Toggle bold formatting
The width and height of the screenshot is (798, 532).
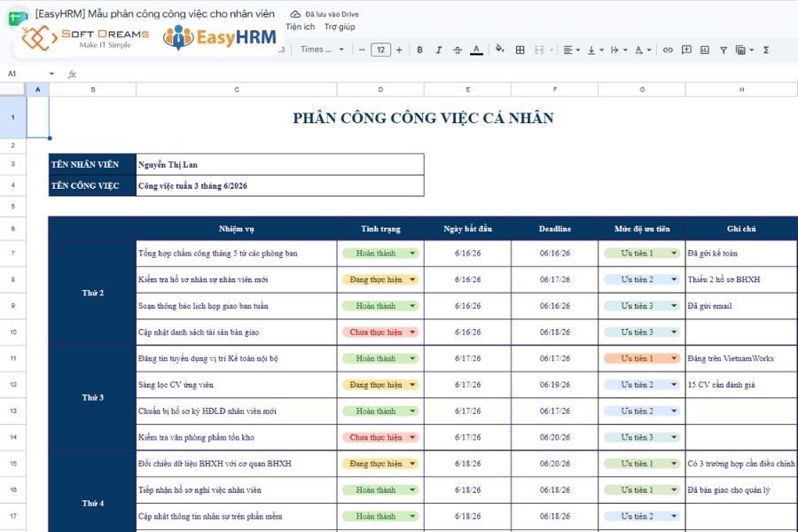(420, 50)
